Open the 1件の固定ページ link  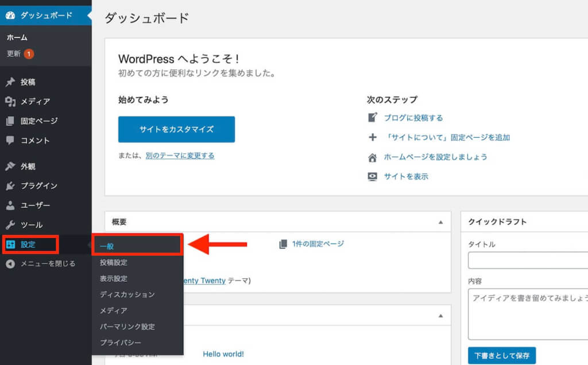[x=318, y=244]
